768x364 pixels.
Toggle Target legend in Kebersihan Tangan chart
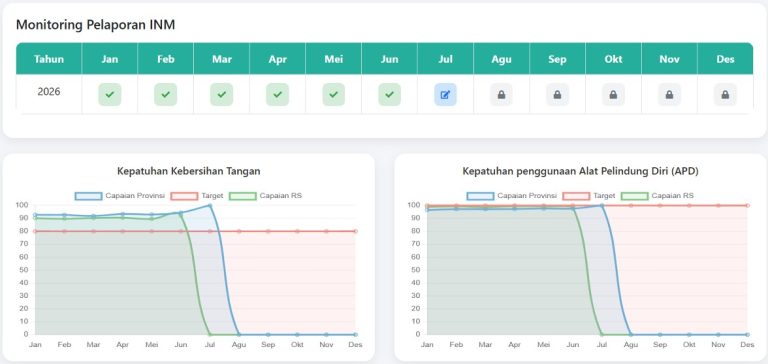(x=197, y=196)
